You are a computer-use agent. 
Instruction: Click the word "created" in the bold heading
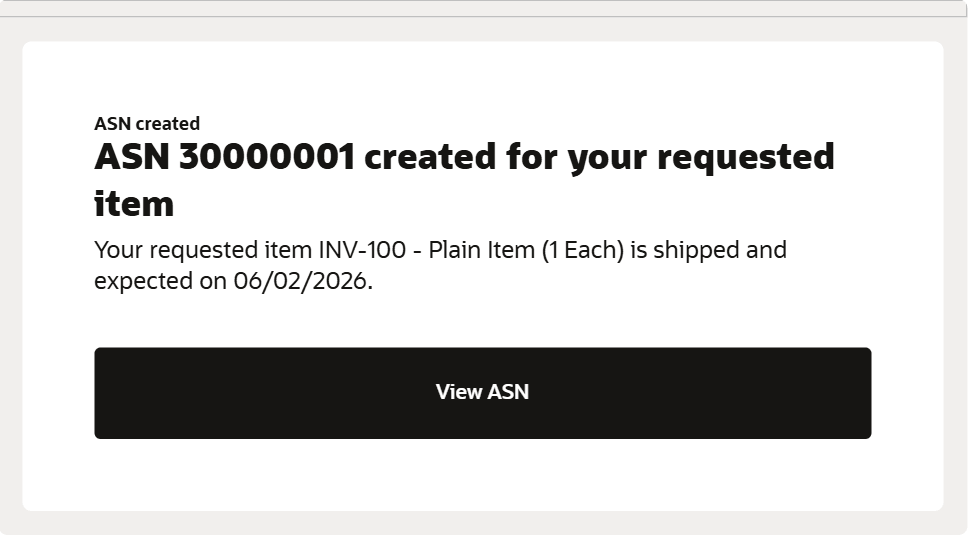tap(429, 158)
